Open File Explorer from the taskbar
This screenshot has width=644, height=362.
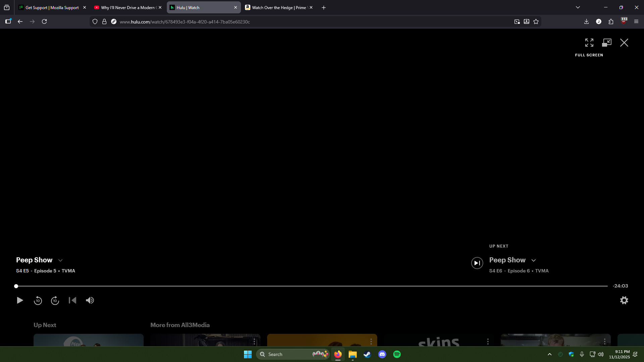[352, 354]
